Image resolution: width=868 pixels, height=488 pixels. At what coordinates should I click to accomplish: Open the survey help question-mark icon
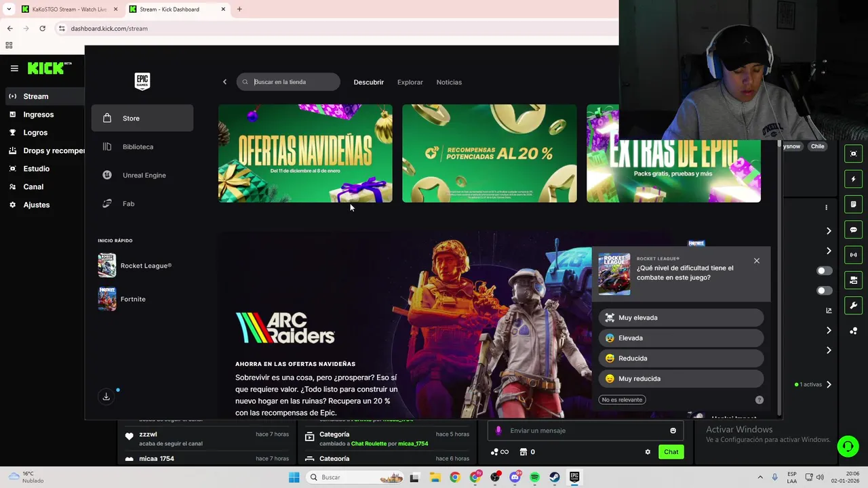759,400
